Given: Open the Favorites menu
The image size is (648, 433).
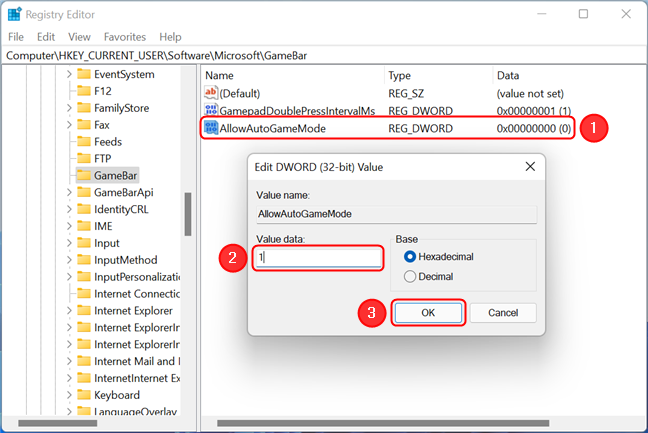Looking at the screenshot, I should [125, 37].
